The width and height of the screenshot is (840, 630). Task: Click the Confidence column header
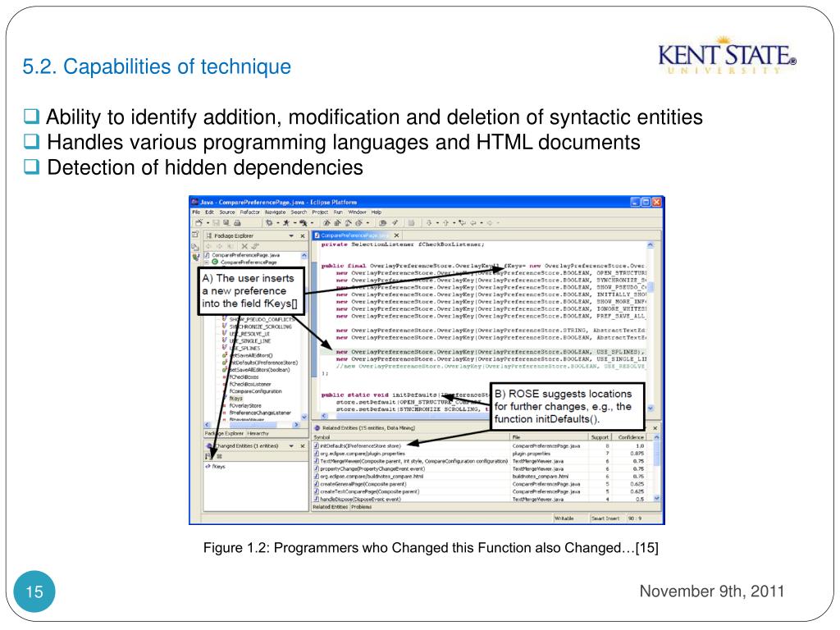[x=631, y=438]
